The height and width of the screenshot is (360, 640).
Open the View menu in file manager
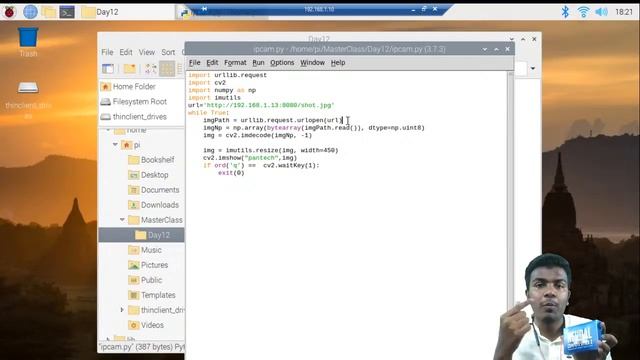tap(147, 52)
